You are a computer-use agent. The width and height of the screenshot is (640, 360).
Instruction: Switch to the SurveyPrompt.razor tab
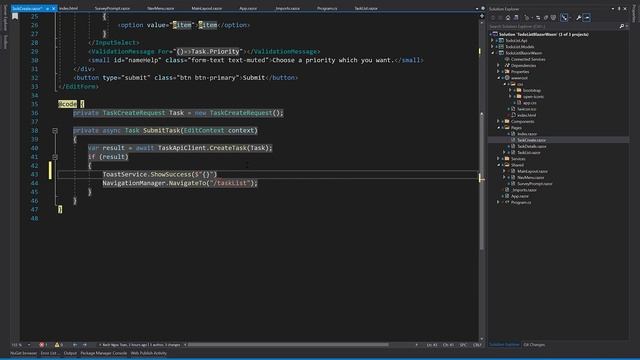(112, 8)
